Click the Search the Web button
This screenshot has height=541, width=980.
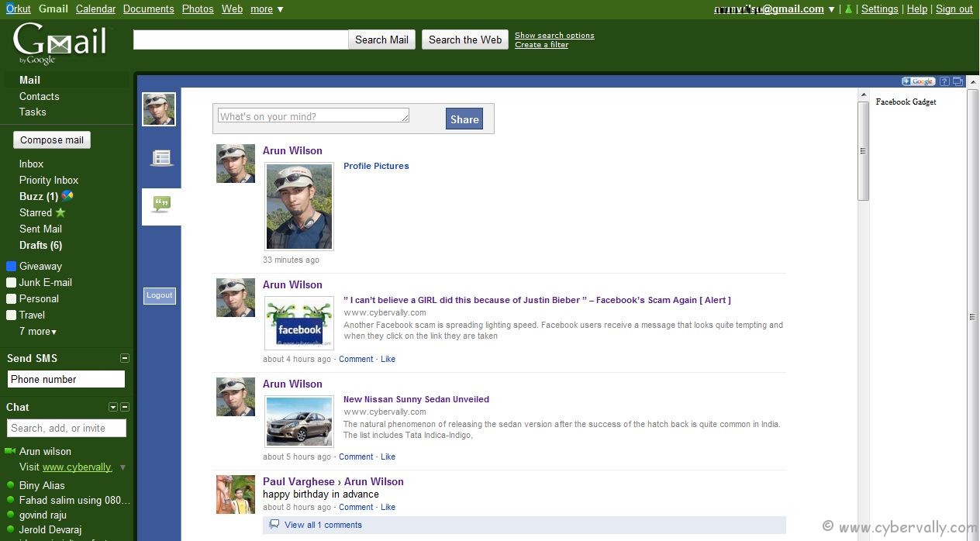tap(465, 40)
